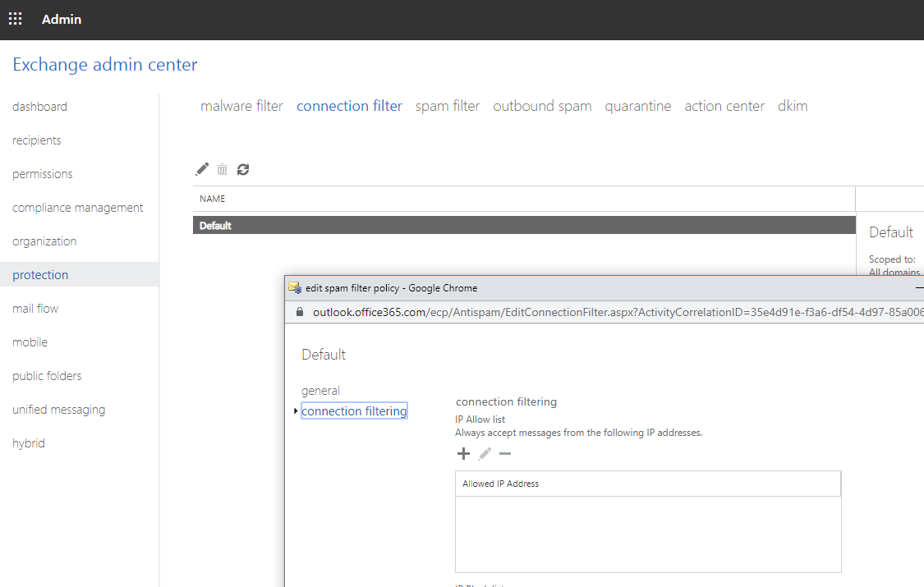Viewport: 924px width, 587px height.
Task: Open organization section
Action: tap(44, 241)
